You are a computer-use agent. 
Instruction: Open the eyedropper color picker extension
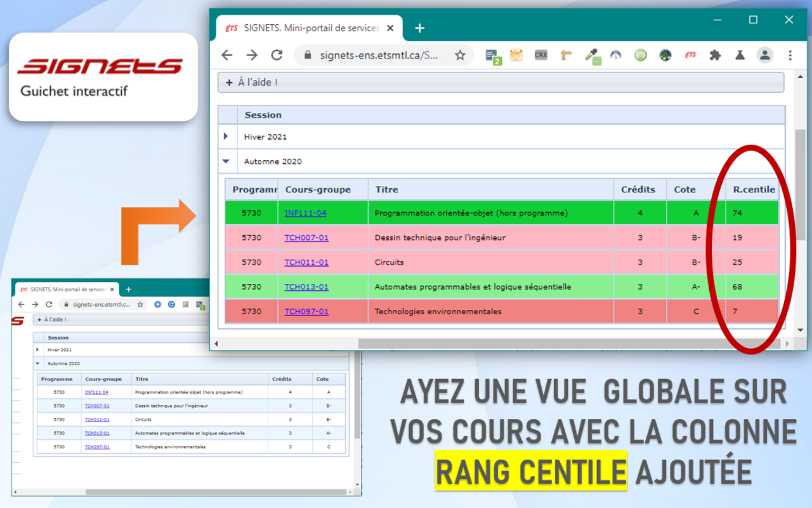coord(592,56)
